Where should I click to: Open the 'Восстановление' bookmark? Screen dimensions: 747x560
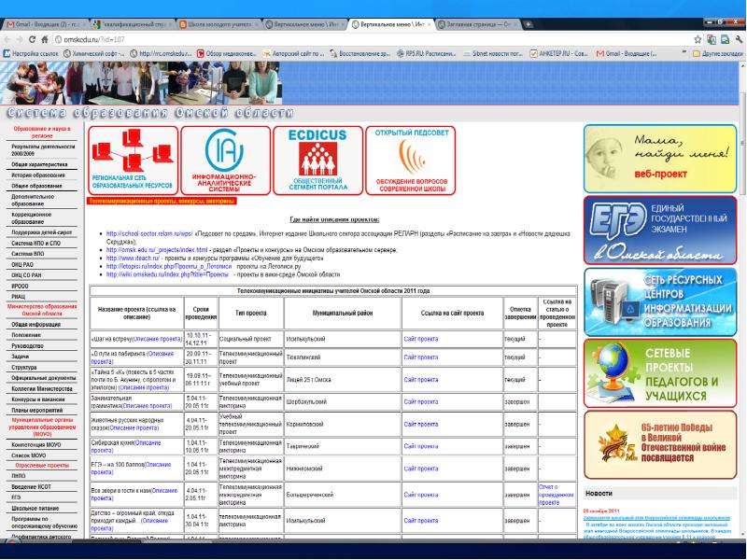(360, 54)
